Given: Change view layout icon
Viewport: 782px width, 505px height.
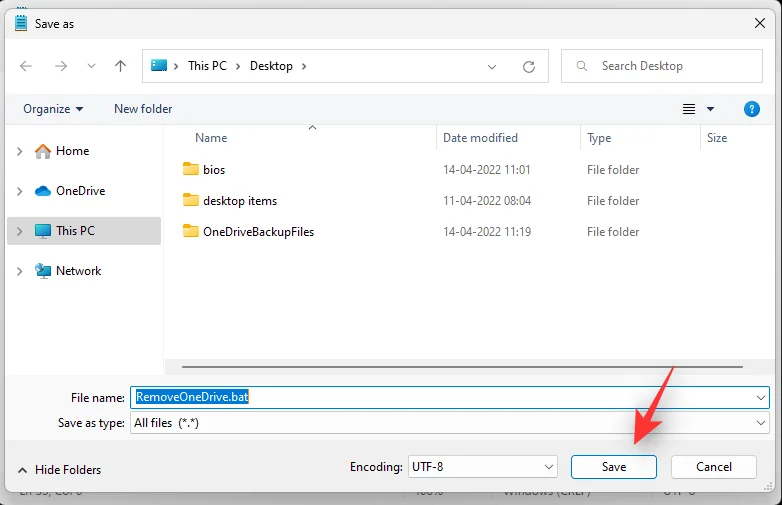Looking at the screenshot, I should pos(689,109).
